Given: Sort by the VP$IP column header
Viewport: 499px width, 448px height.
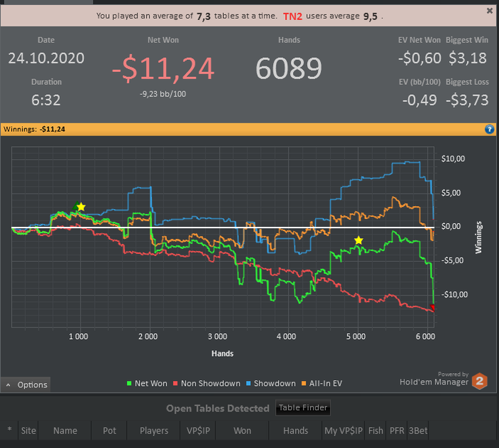Looking at the screenshot, I should pos(198,430).
